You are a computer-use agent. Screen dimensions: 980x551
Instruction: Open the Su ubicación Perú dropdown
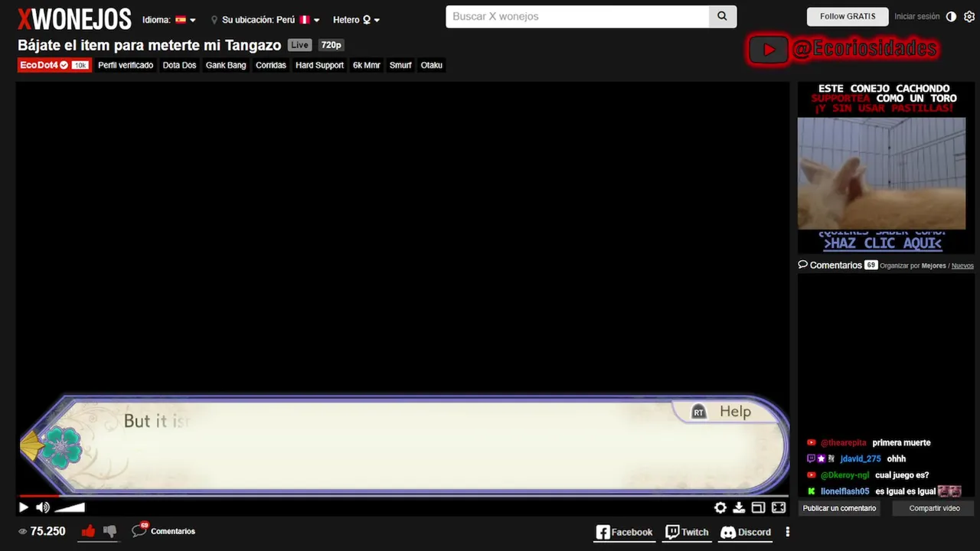pyautogui.click(x=266, y=20)
